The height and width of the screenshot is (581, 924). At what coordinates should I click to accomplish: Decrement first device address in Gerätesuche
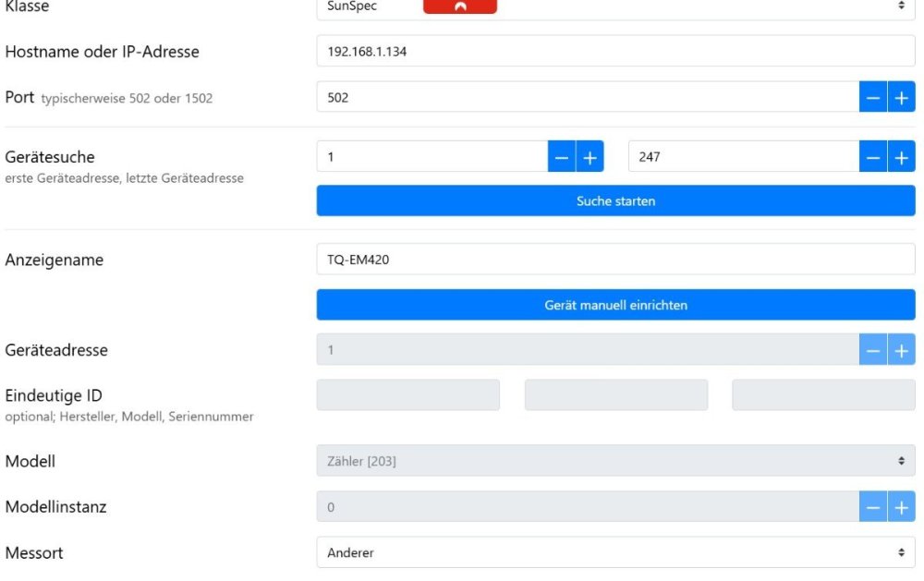[x=562, y=157]
